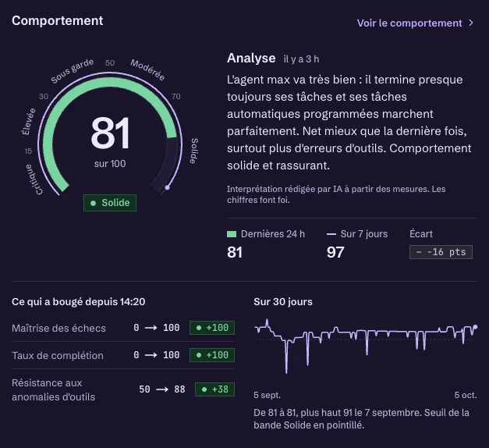The image size is (489, 448).
Task: Click the 'Comportement' section title
Action: [x=58, y=20]
